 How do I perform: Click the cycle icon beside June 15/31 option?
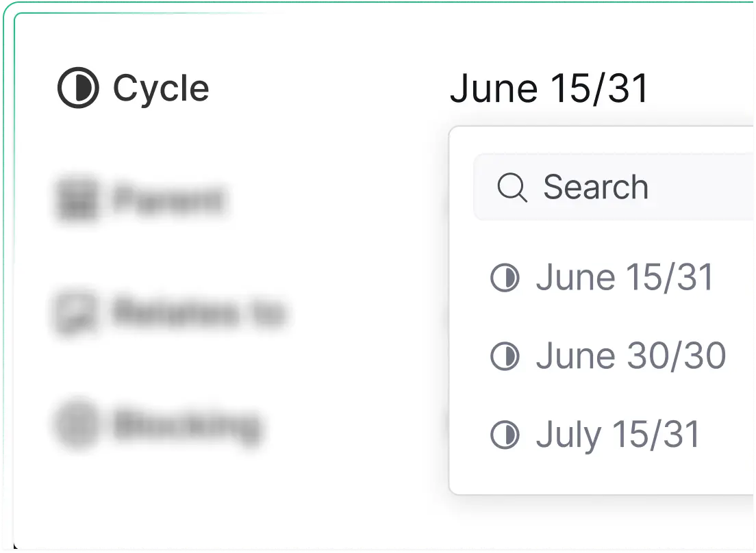click(507, 276)
